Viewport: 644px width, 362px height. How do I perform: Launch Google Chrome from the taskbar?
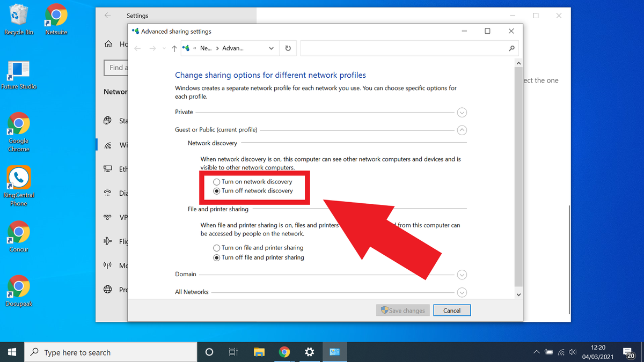point(284,352)
